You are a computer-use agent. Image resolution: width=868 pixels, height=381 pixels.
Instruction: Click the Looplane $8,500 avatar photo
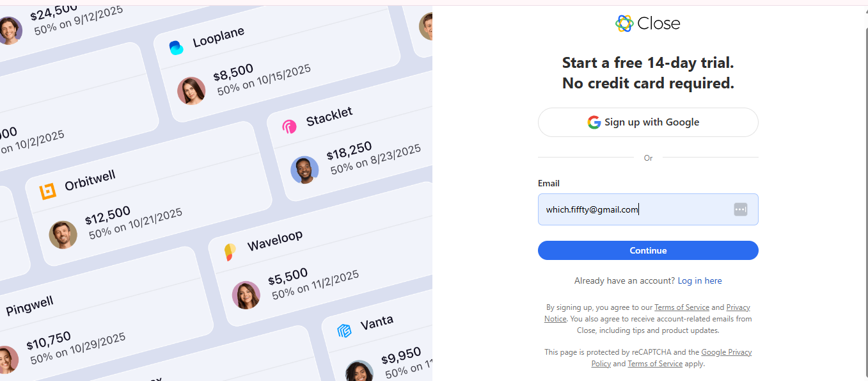click(x=191, y=91)
